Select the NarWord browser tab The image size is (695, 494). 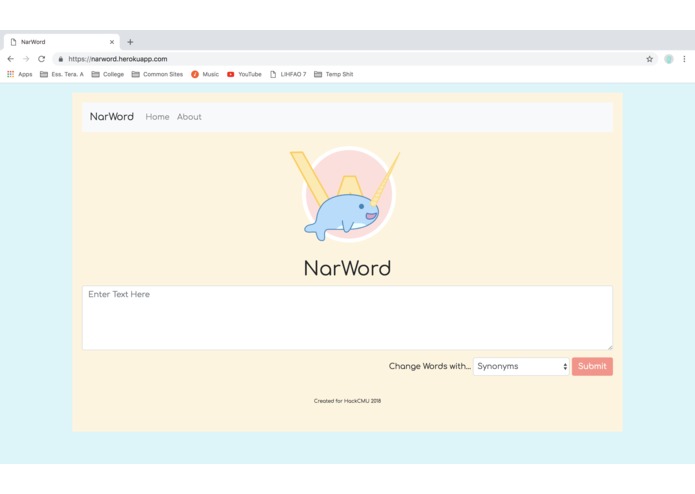click(x=62, y=42)
